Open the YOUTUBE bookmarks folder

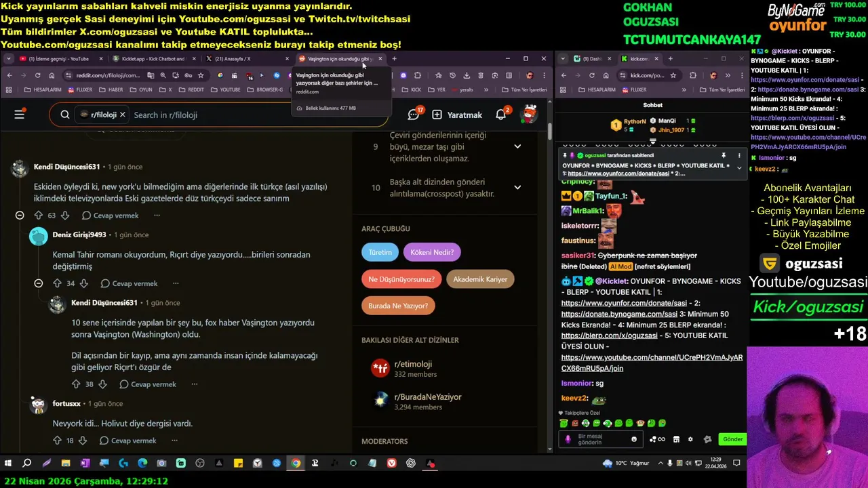coord(225,89)
